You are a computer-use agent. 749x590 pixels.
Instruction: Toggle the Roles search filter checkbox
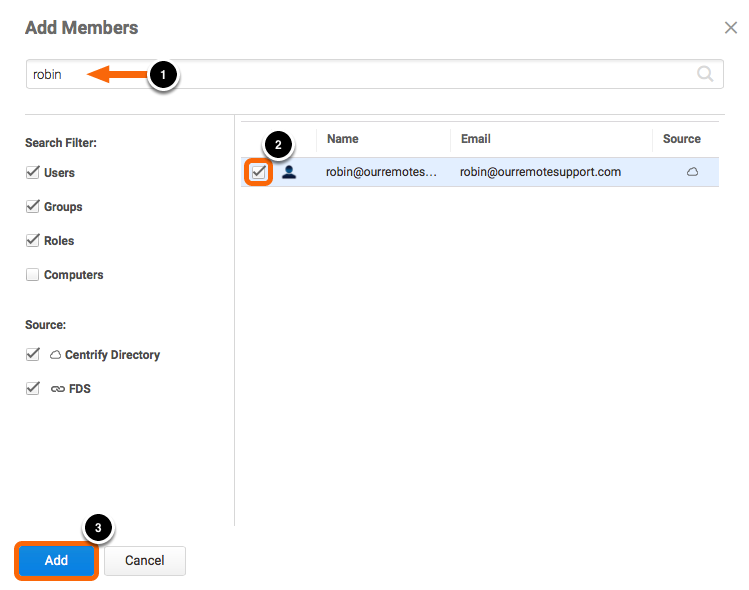[x=32, y=240]
